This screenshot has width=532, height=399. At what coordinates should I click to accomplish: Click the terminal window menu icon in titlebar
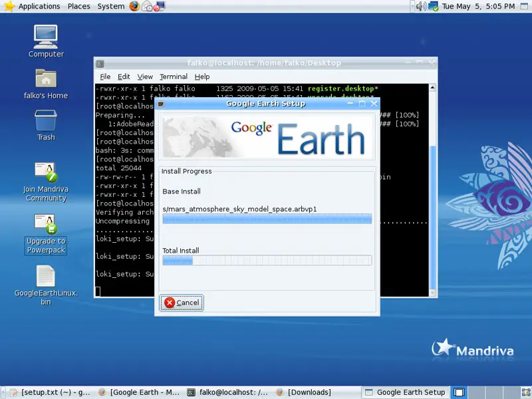coord(100,63)
